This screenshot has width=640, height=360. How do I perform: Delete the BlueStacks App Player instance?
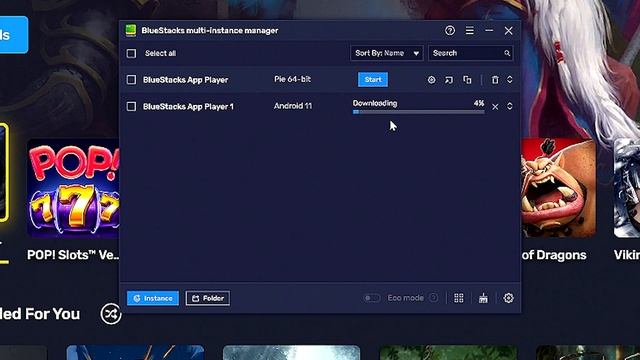click(x=495, y=80)
